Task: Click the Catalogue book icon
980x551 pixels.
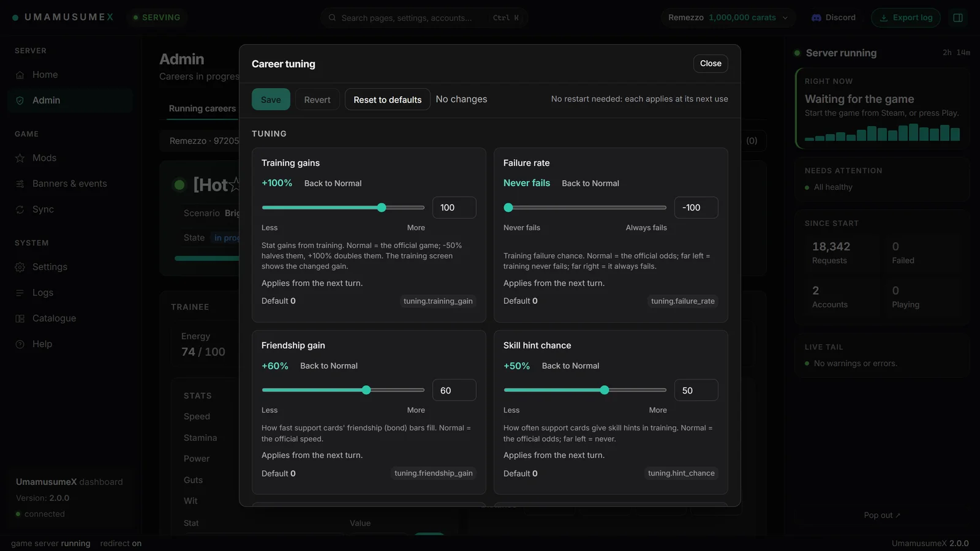Action: (20, 318)
